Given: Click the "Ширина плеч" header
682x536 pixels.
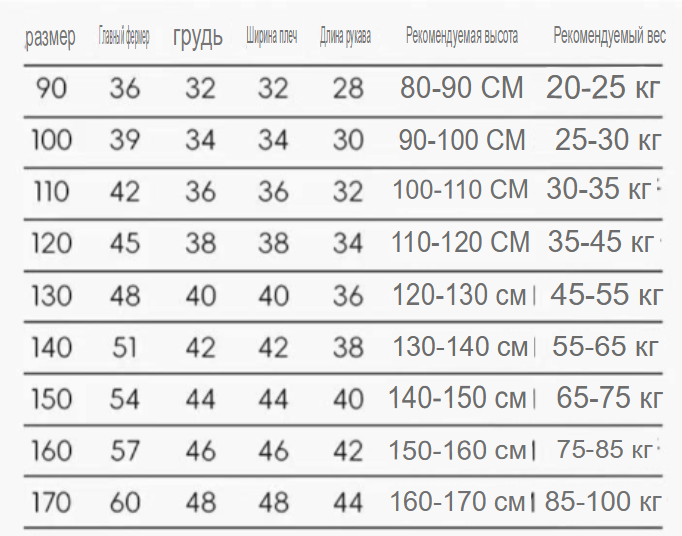Looking at the screenshot, I should tap(271, 36).
